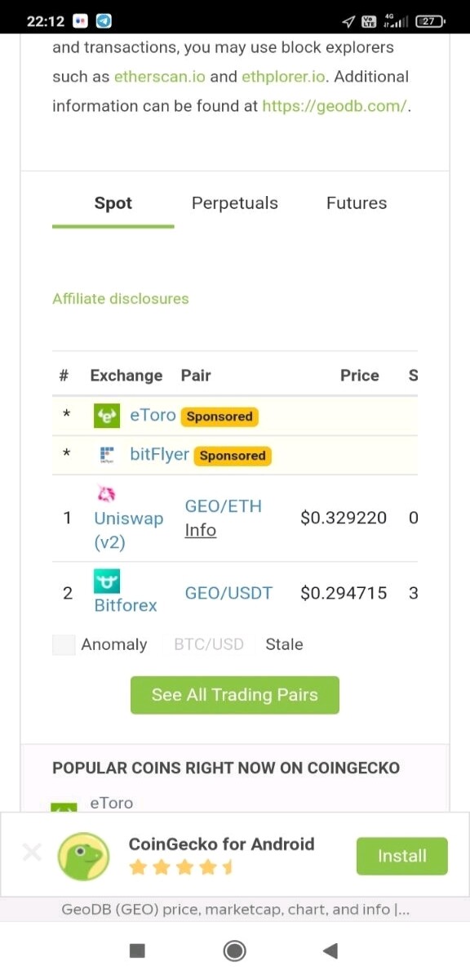The image size is (470, 980).
Task: Tap the CoinGecko gecko app icon
Action: (83, 856)
